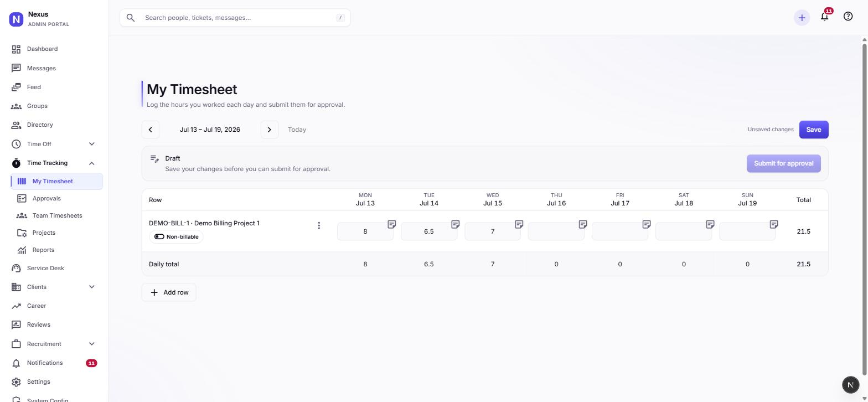Click Submit for approval
Image resolution: width=868 pixels, height=402 pixels.
coord(783,163)
